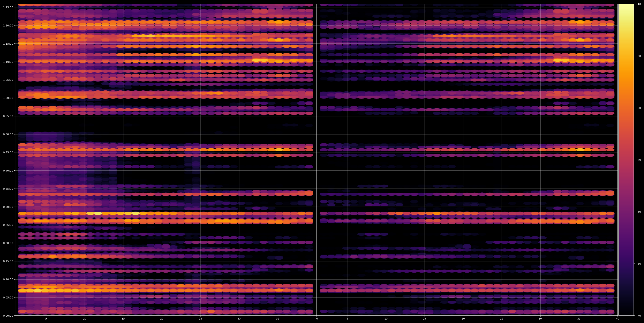Screen dimensions: 644x323
Task: Click x-axis label 20 under the right heatmap
Action: pyautogui.click(x=463, y=319)
